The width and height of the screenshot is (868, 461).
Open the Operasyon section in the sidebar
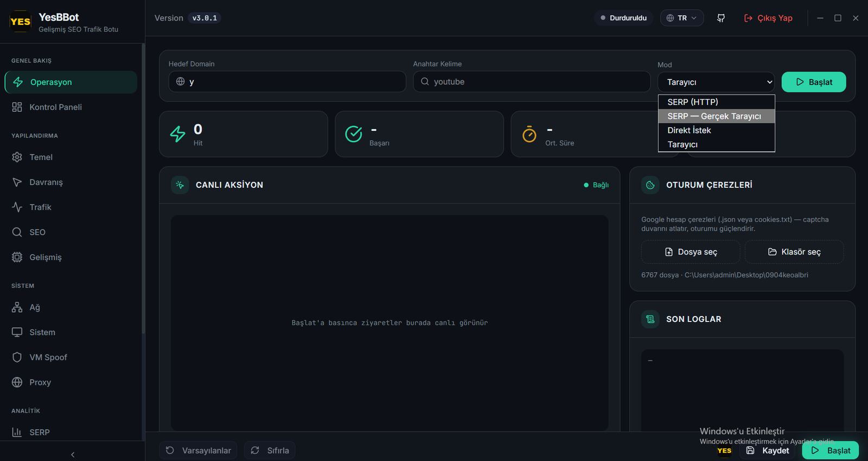point(71,82)
